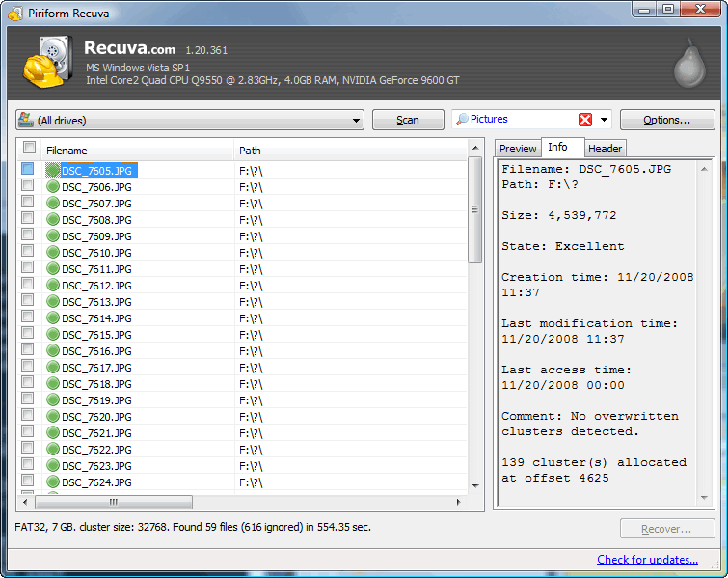This screenshot has width=728, height=578.
Task: Select the DSC_7621.JPG file name
Action: [96, 433]
